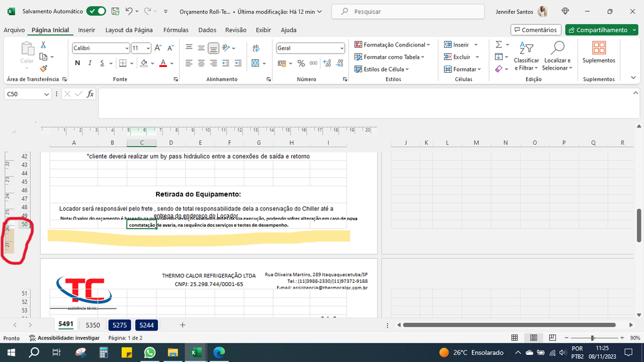Open Formatação Condicional menu
Image resolution: width=644 pixels, height=362 pixels.
[392, 44]
